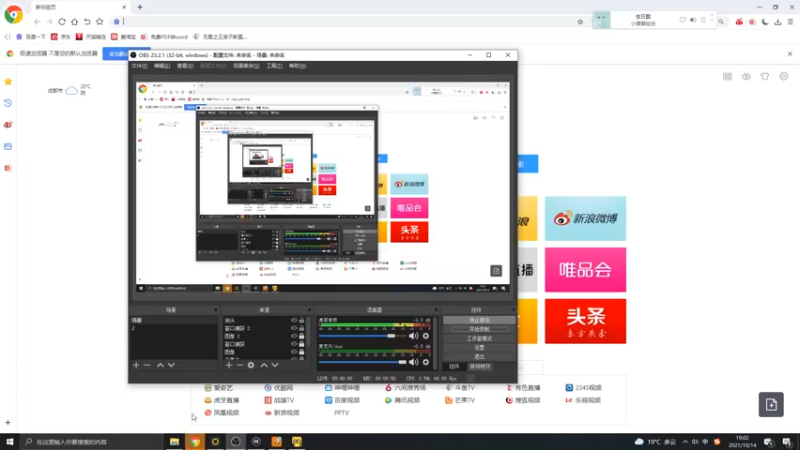The width and height of the screenshot is (800, 450).
Task: Mute the desktop audio speaker icon
Action: coord(414,336)
